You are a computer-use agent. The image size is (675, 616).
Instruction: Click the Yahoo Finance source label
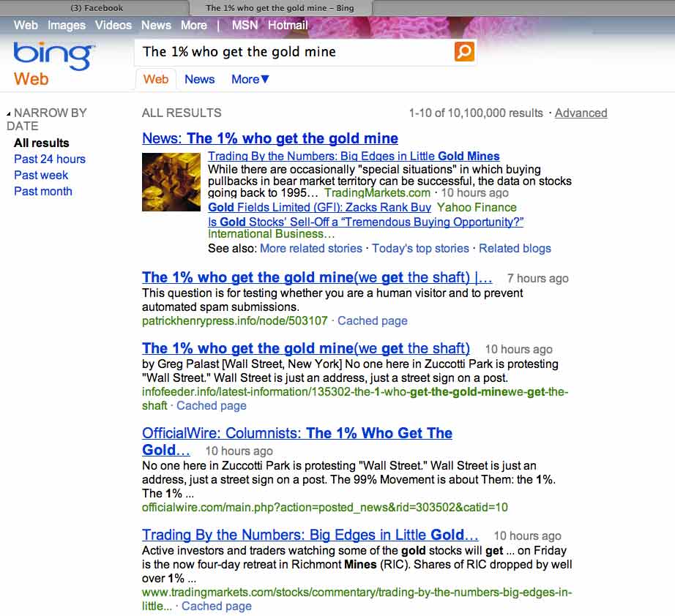477,207
